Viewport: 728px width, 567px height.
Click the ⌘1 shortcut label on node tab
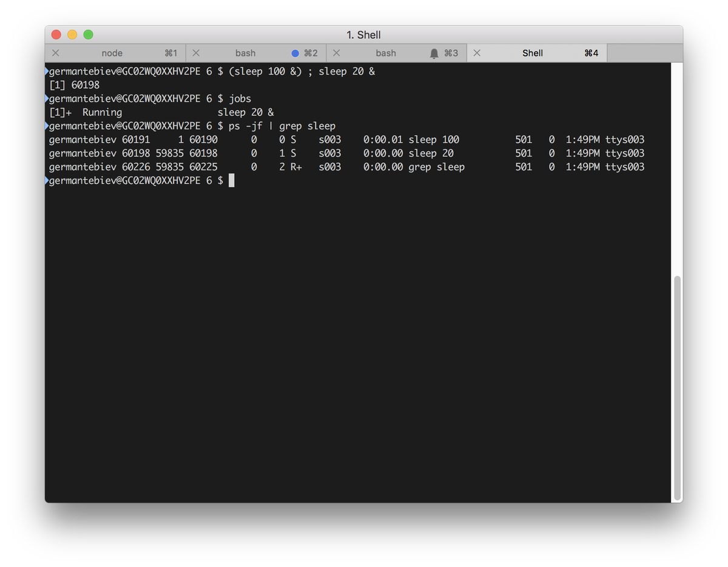coord(171,53)
